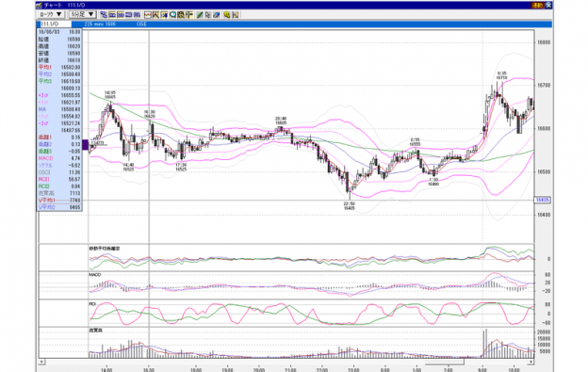Click the linked-chart icon in toolbar
The image size is (588, 372).
pyautogui.click(x=104, y=15)
